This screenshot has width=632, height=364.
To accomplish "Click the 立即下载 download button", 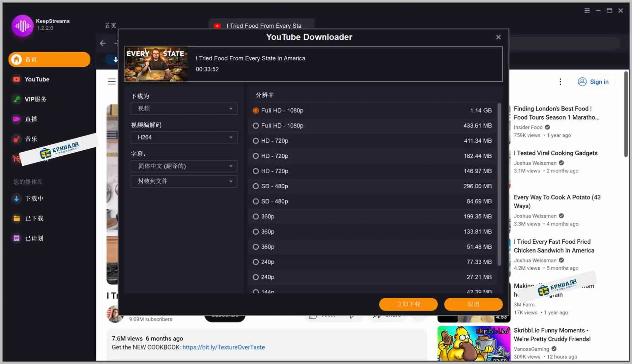I will (x=408, y=304).
